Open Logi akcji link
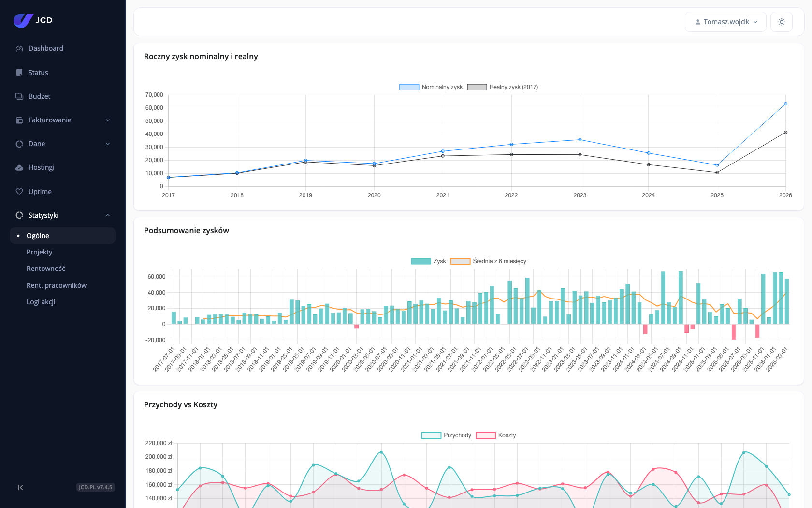Viewport: 812px width, 508px height. pos(41,302)
